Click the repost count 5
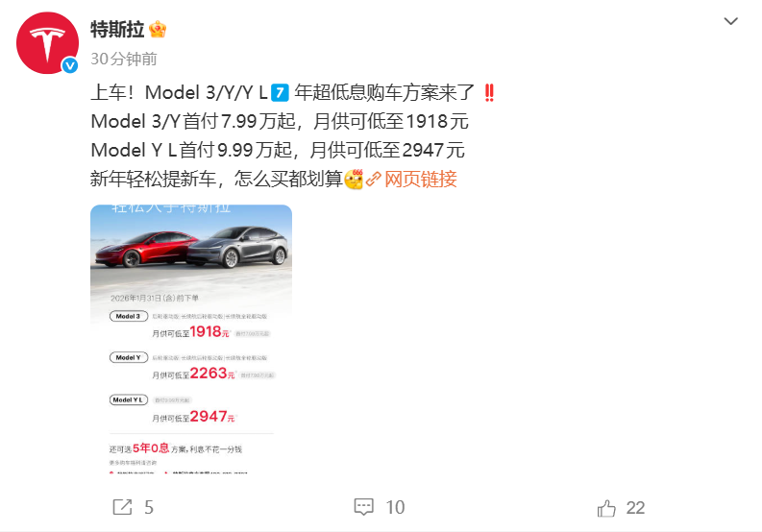Viewport: 762px width, 532px height. pyautogui.click(x=149, y=508)
